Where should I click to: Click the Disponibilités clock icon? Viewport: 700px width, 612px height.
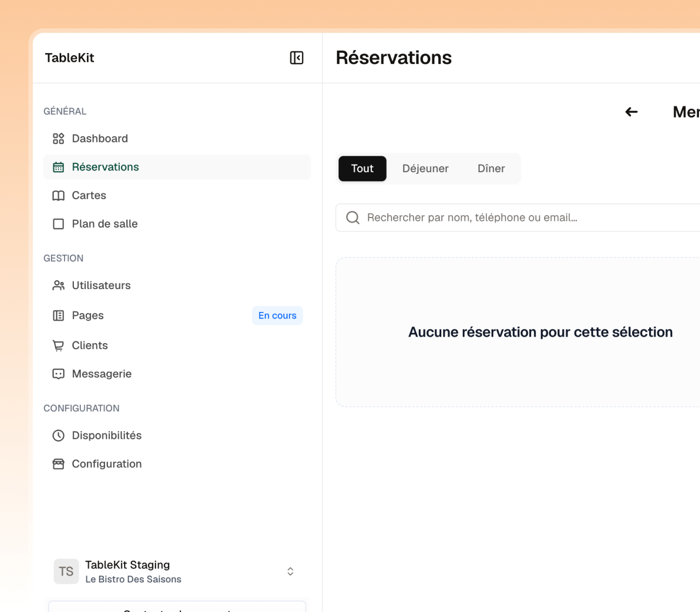coord(59,436)
